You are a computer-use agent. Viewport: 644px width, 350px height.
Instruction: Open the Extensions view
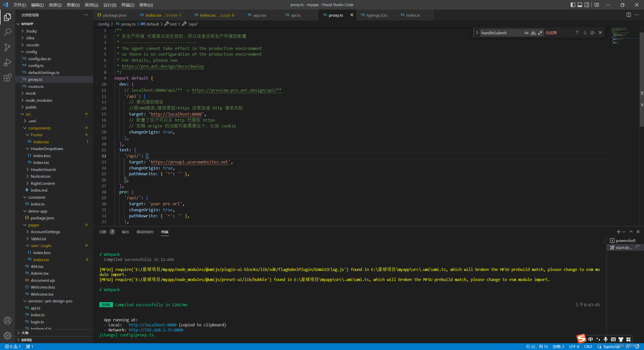(x=8, y=78)
